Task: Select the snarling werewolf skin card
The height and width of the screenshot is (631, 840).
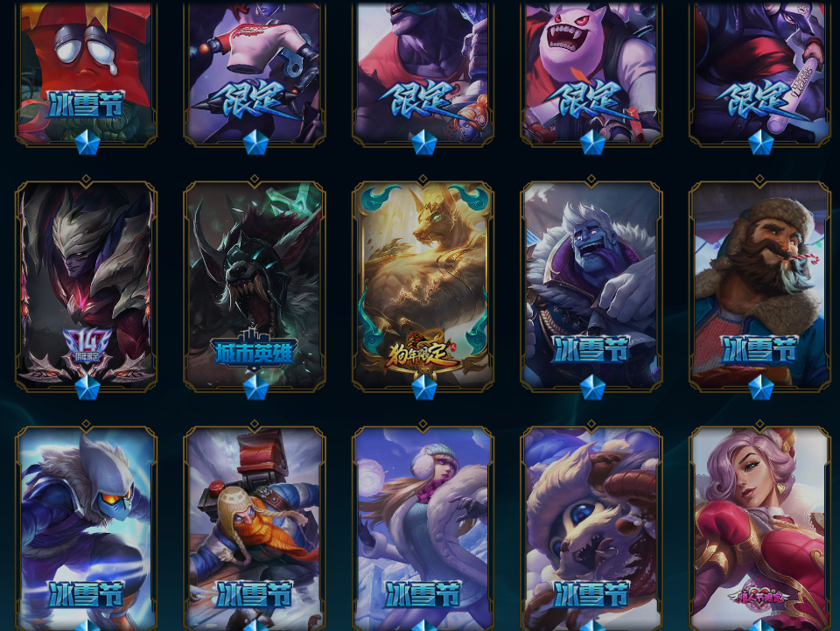Action: pyautogui.click(x=255, y=285)
